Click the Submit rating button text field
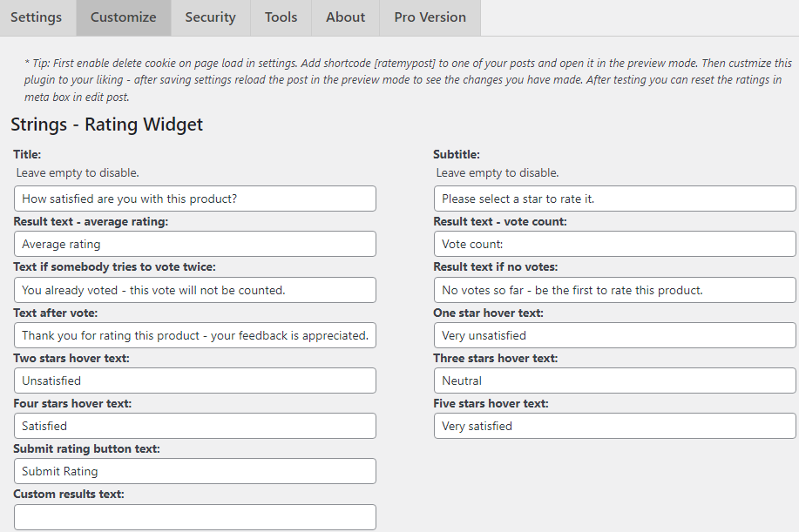 (195, 471)
